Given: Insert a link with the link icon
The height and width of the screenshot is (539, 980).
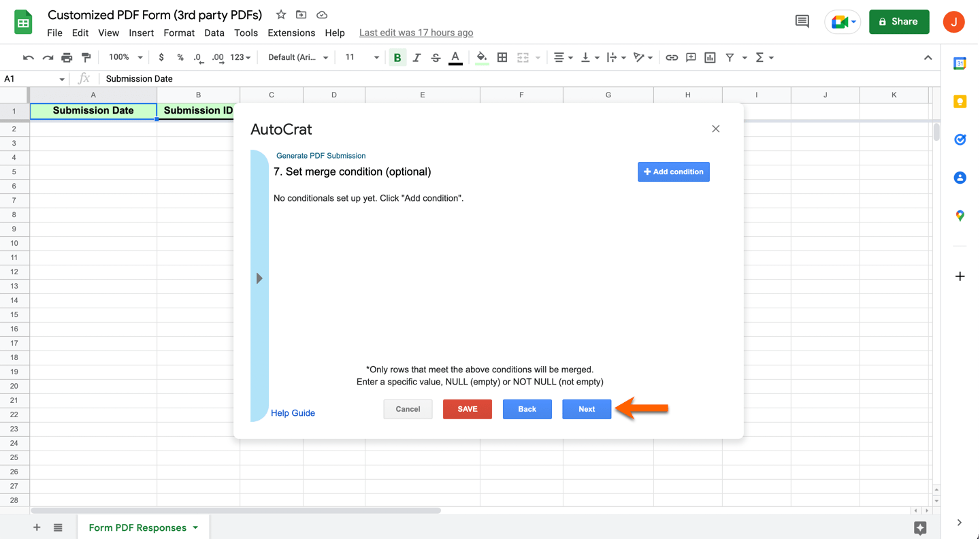Looking at the screenshot, I should (672, 58).
